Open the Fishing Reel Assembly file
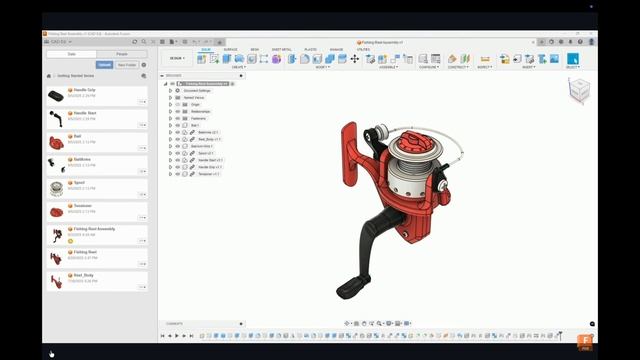The height and width of the screenshot is (360, 640). (x=97, y=235)
